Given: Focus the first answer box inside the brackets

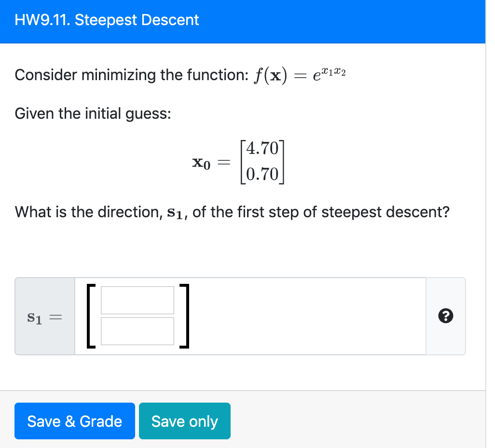Looking at the screenshot, I should tap(137, 300).
